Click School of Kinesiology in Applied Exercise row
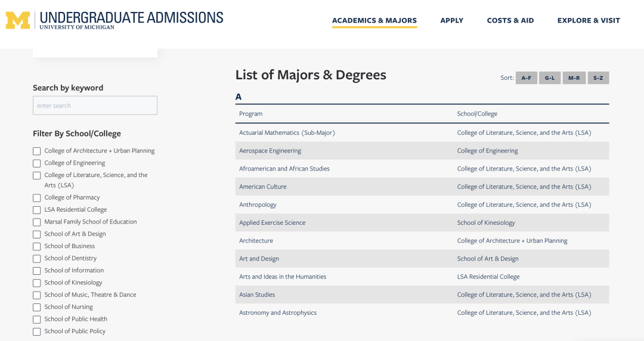 coord(486,223)
